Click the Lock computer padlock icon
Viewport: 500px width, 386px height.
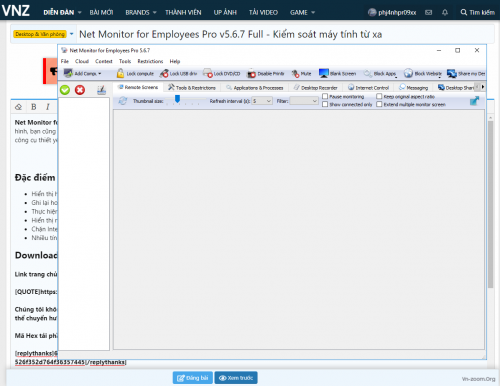click(120, 73)
